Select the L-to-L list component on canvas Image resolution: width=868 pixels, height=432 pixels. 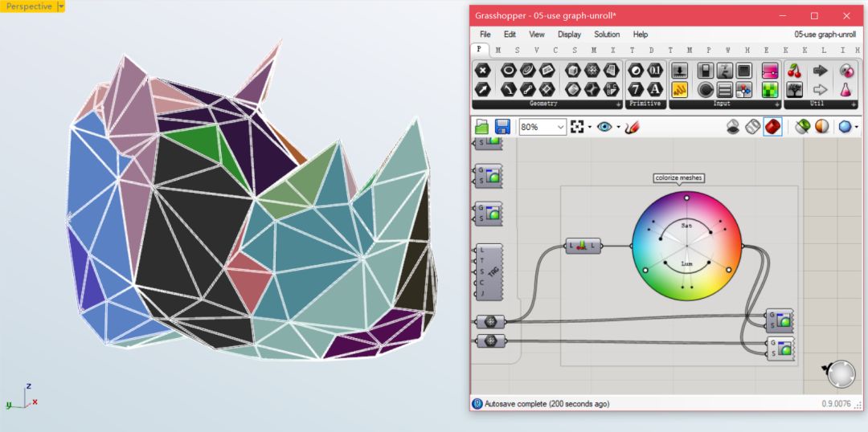pyautogui.click(x=583, y=246)
